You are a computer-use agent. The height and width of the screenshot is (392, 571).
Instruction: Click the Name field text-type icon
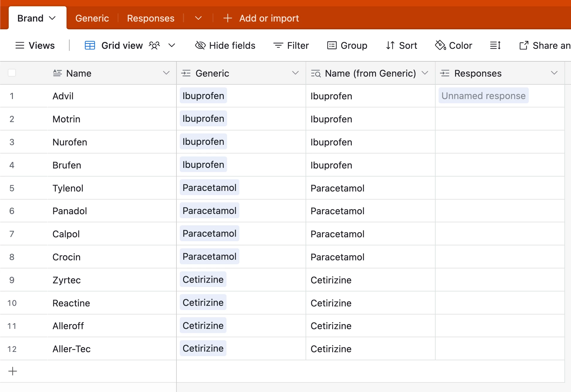pos(57,73)
